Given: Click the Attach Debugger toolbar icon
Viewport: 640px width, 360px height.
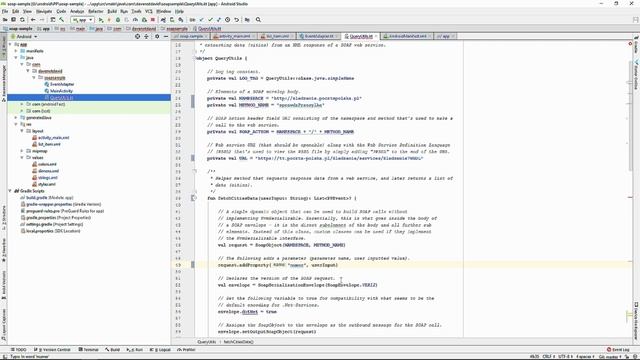Looking at the screenshot, I should click(144, 20).
